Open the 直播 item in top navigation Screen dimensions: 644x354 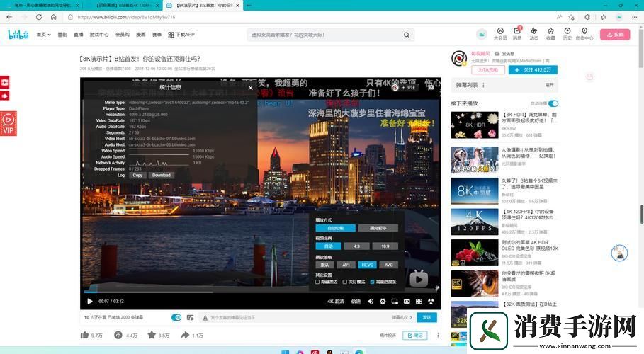click(78, 34)
